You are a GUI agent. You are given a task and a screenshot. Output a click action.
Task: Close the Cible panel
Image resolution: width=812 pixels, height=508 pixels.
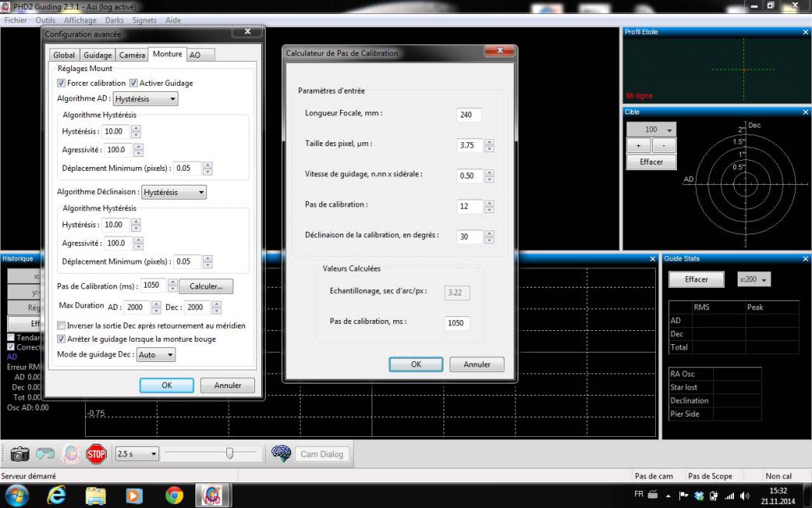point(805,112)
